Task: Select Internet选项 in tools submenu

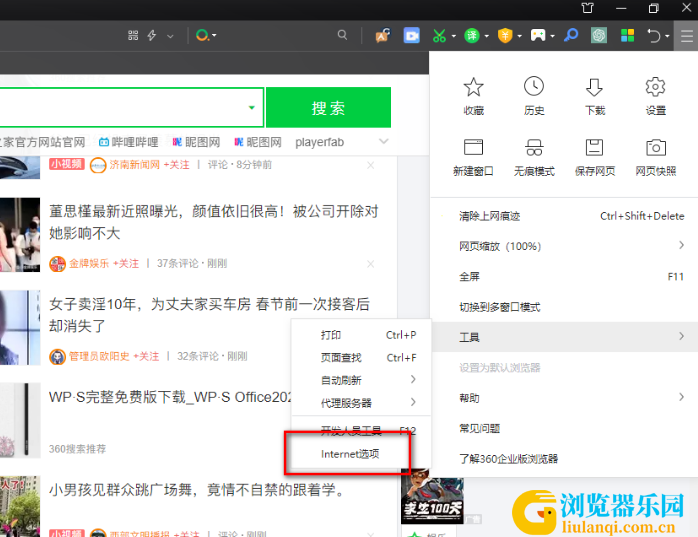Action: [x=350, y=454]
